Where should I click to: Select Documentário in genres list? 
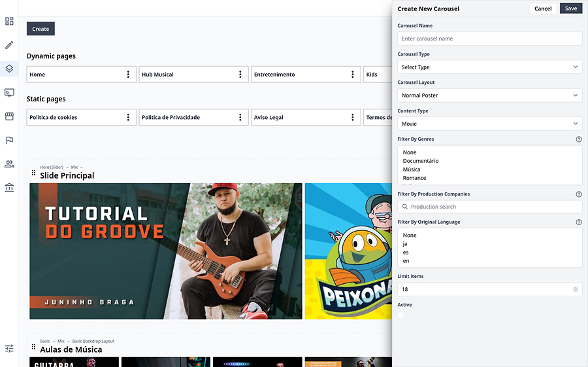tap(421, 161)
